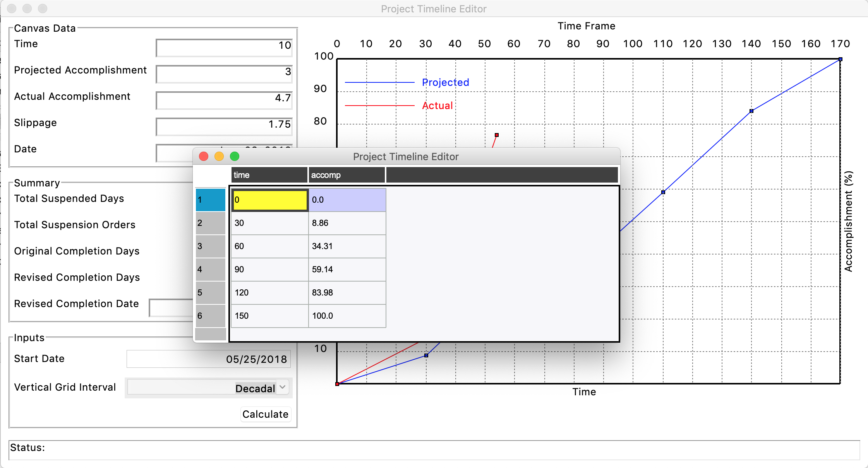Click the time column header
This screenshot has height=468, width=868.
[x=268, y=175]
